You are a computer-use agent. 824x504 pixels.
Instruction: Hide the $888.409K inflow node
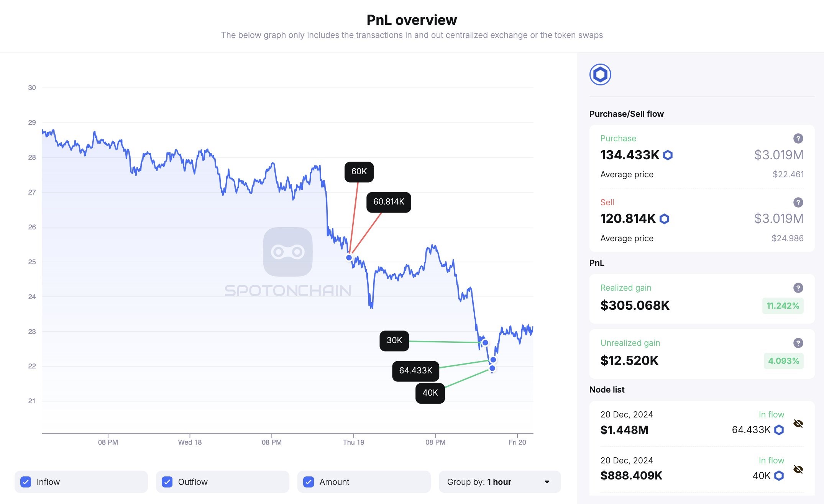click(798, 470)
